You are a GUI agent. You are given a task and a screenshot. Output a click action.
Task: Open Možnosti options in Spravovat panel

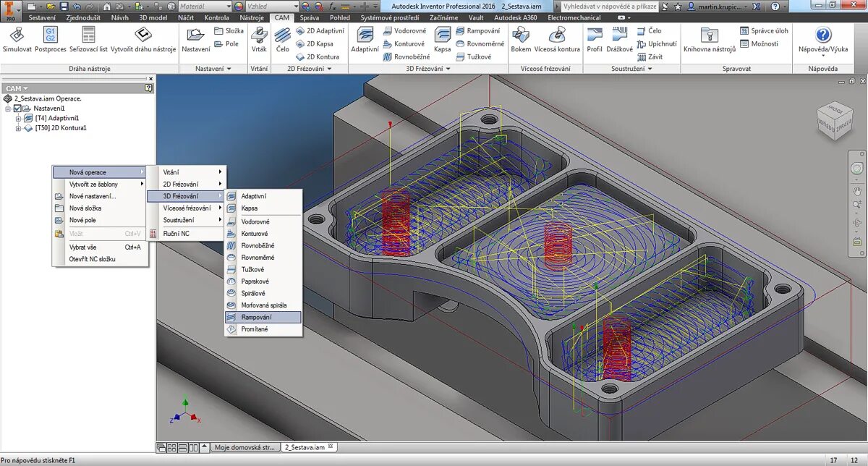(x=759, y=43)
